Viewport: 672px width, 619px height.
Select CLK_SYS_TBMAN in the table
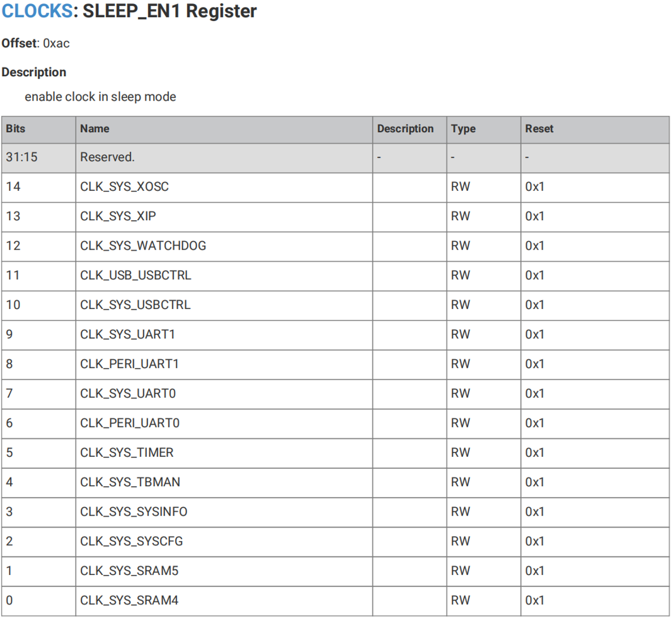131,482
